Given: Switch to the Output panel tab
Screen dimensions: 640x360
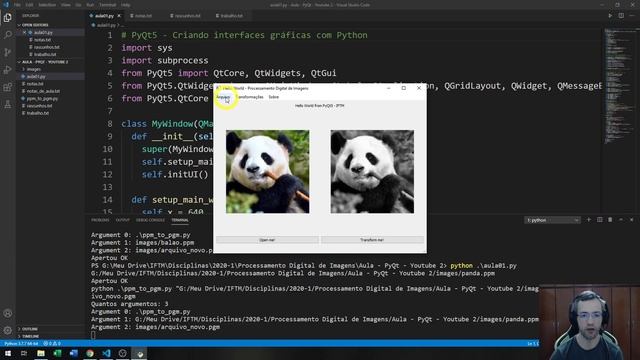Looking at the screenshot, I should pos(122,220).
